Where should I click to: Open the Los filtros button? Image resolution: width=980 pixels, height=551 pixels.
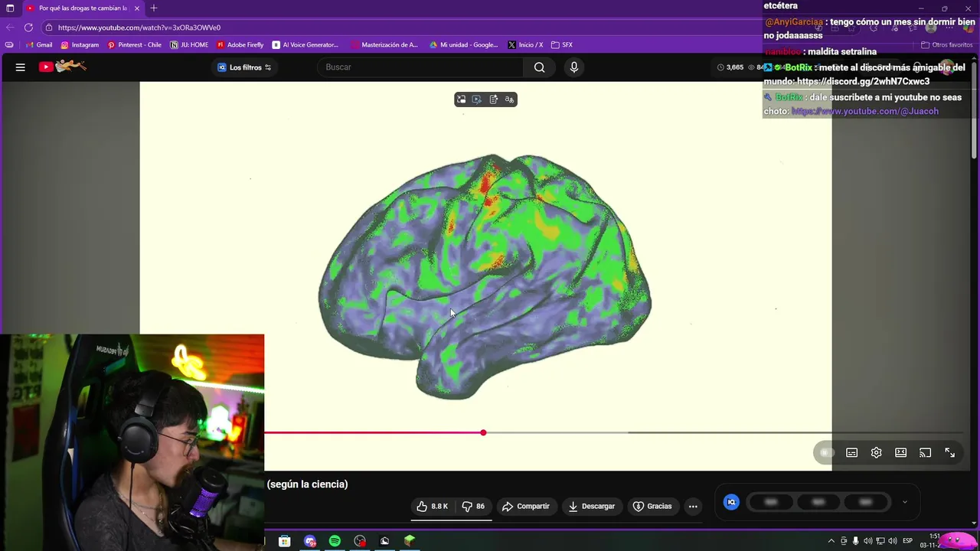click(x=244, y=67)
